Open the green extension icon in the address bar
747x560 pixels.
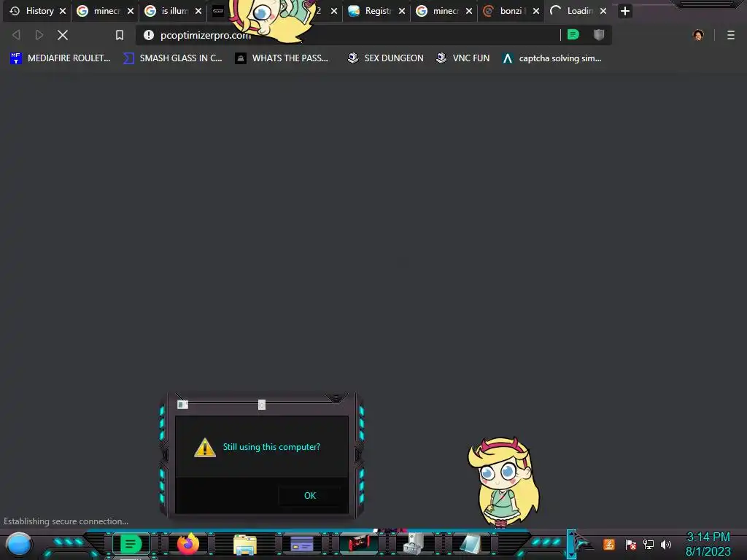(x=573, y=34)
